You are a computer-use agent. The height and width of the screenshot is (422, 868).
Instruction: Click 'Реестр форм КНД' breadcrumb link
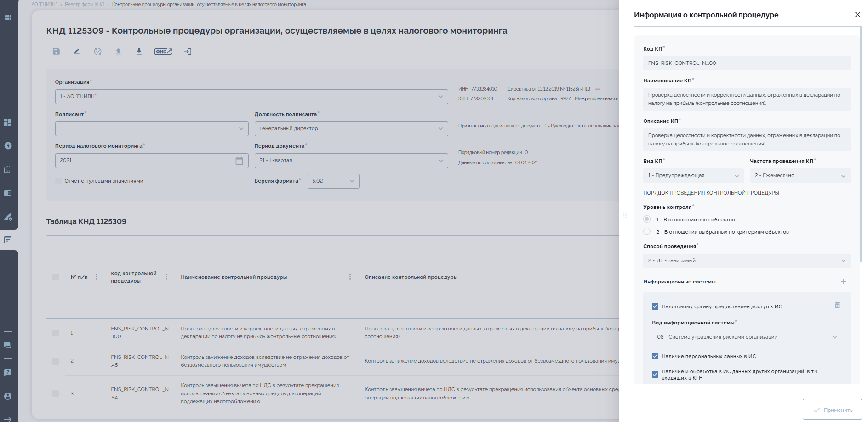84,4
